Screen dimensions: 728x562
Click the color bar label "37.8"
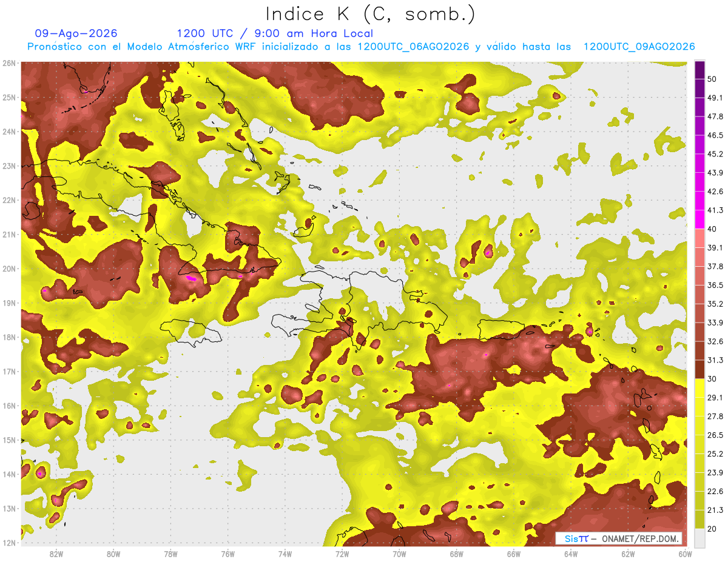coord(715,266)
